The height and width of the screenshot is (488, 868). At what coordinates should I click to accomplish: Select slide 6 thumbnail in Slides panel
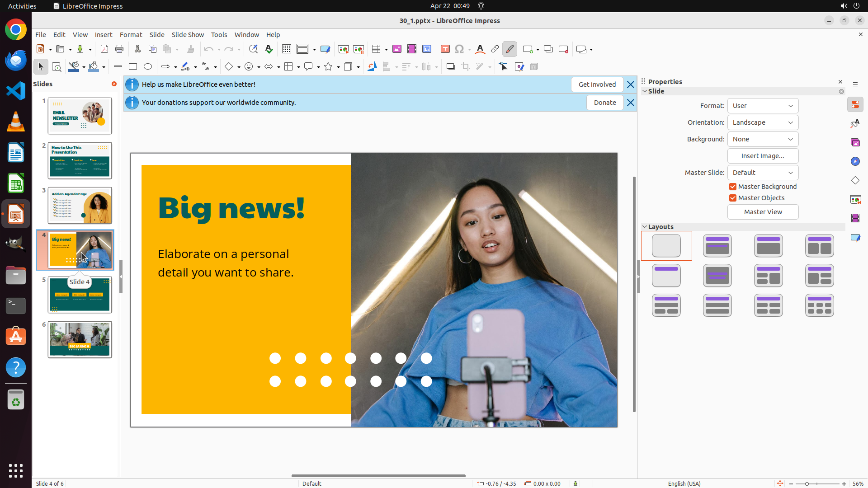80,339
